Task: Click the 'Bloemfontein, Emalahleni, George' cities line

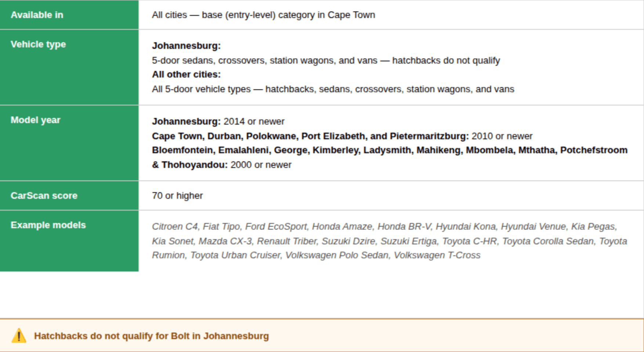Action: pos(390,150)
